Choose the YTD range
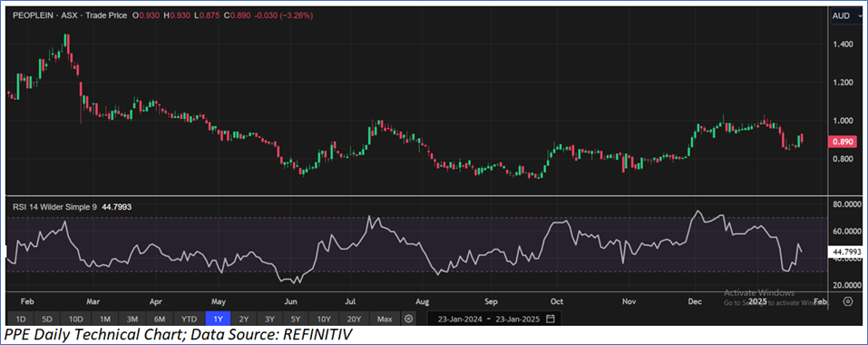 click(190, 319)
